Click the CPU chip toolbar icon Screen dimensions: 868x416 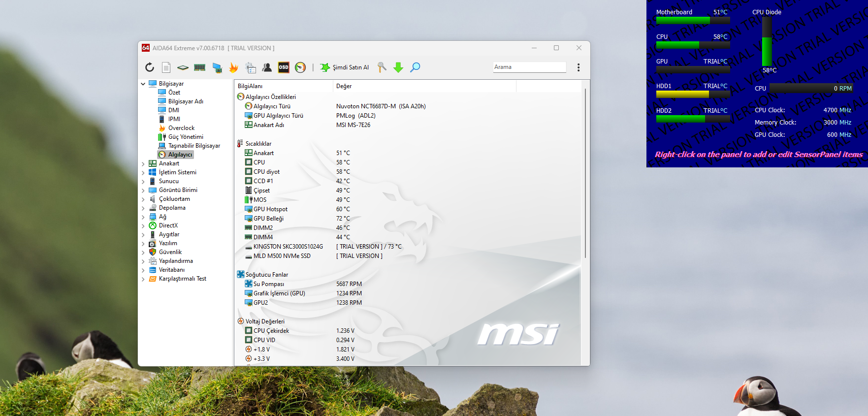click(x=183, y=67)
